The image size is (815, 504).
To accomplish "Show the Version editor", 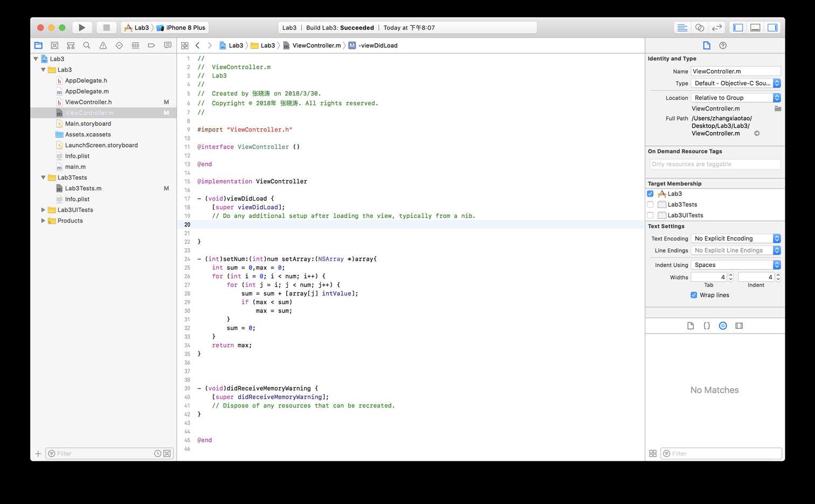I will click(x=717, y=27).
